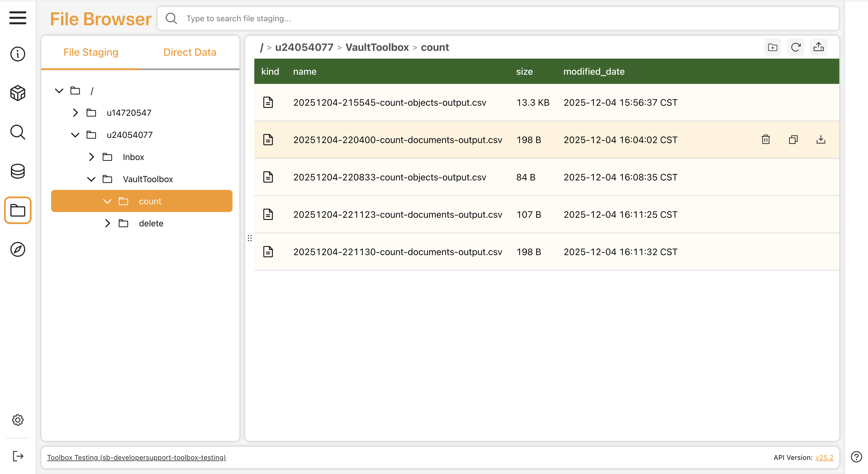Expand the u14720547 folder
This screenshot has width=868, height=474.
[75, 113]
